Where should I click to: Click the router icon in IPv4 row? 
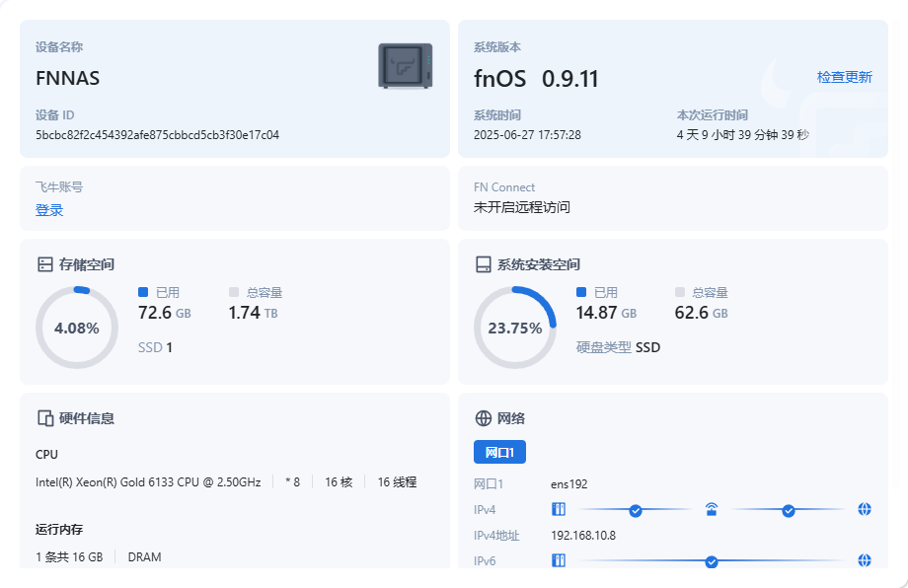click(712, 509)
